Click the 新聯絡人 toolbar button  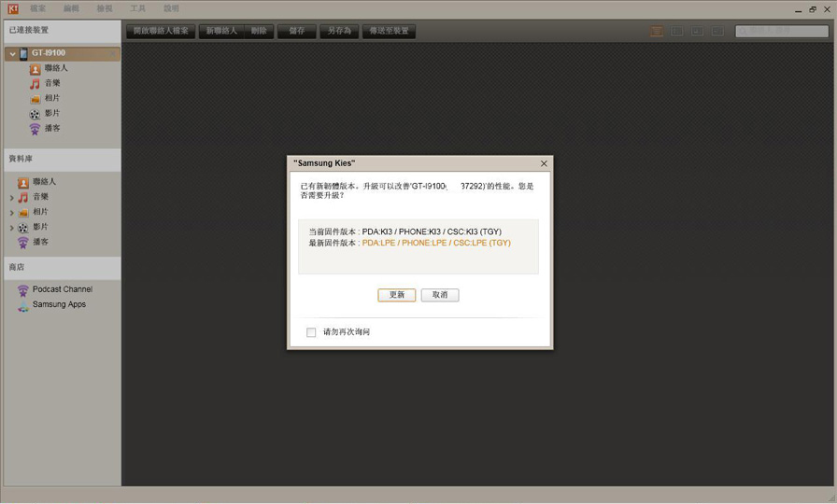pyautogui.click(x=221, y=31)
